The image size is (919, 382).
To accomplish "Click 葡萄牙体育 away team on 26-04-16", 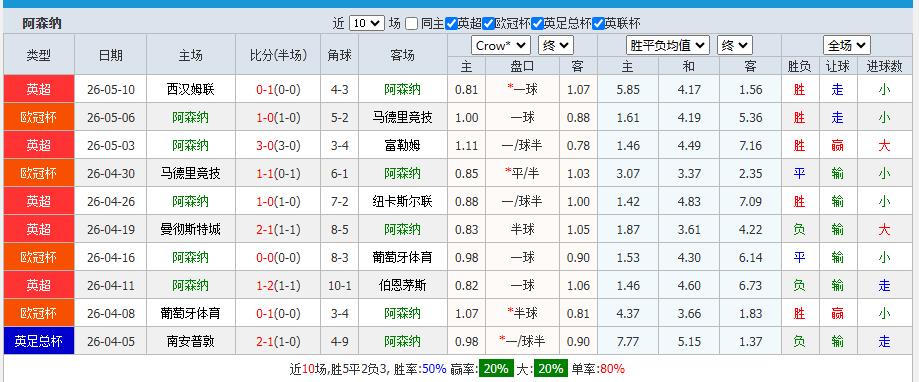I will tap(403, 257).
